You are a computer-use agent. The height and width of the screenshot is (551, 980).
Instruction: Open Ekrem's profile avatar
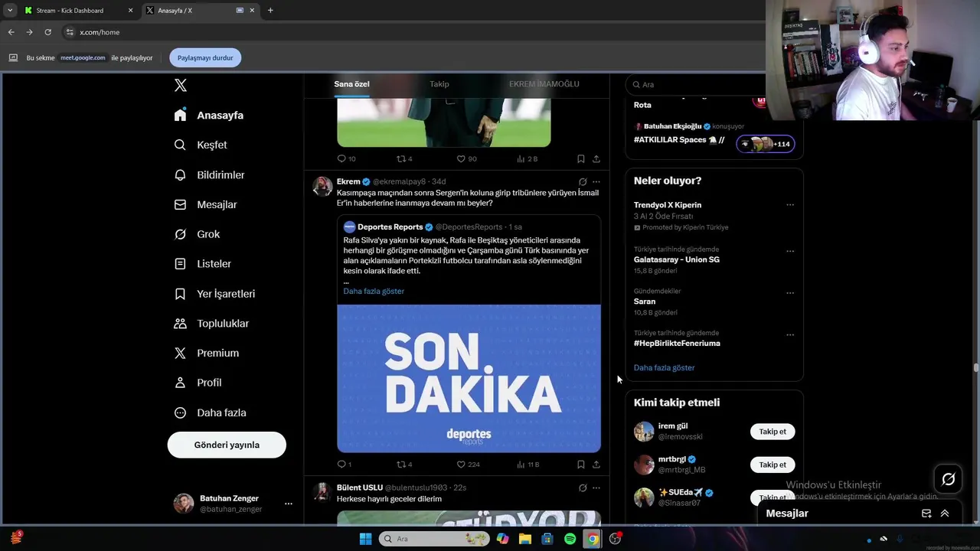[x=323, y=187]
